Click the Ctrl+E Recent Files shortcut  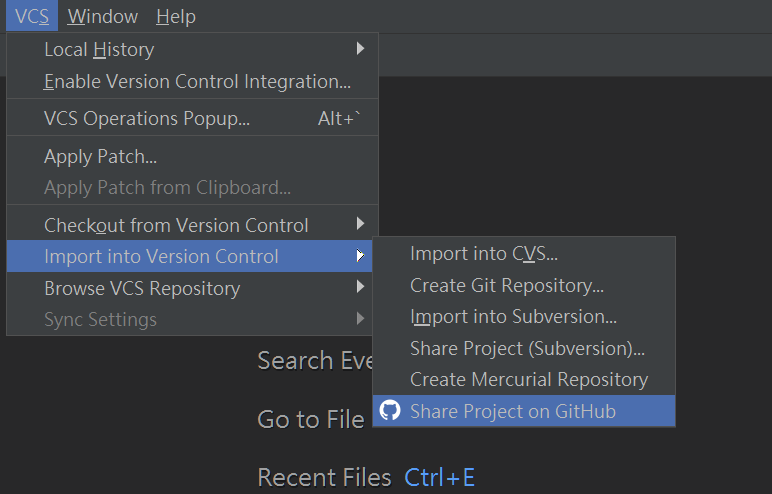click(439, 478)
